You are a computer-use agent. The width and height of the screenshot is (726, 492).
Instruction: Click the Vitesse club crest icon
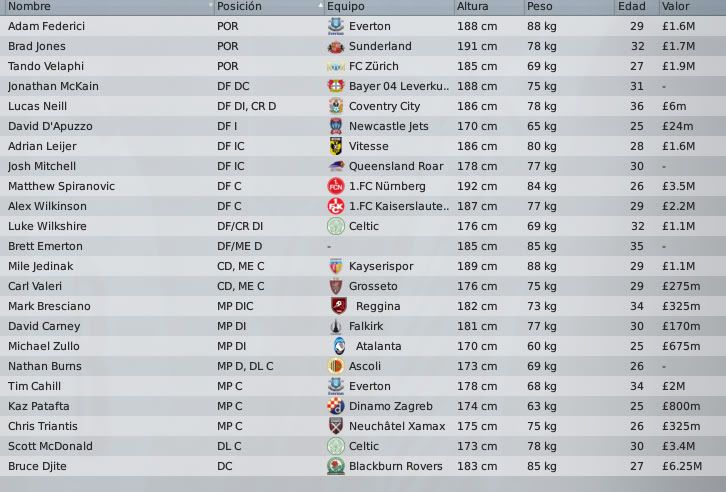pyautogui.click(x=335, y=146)
